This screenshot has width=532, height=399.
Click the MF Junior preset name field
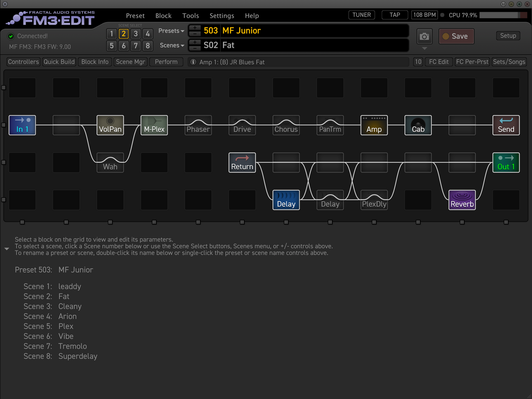[314, 31]
